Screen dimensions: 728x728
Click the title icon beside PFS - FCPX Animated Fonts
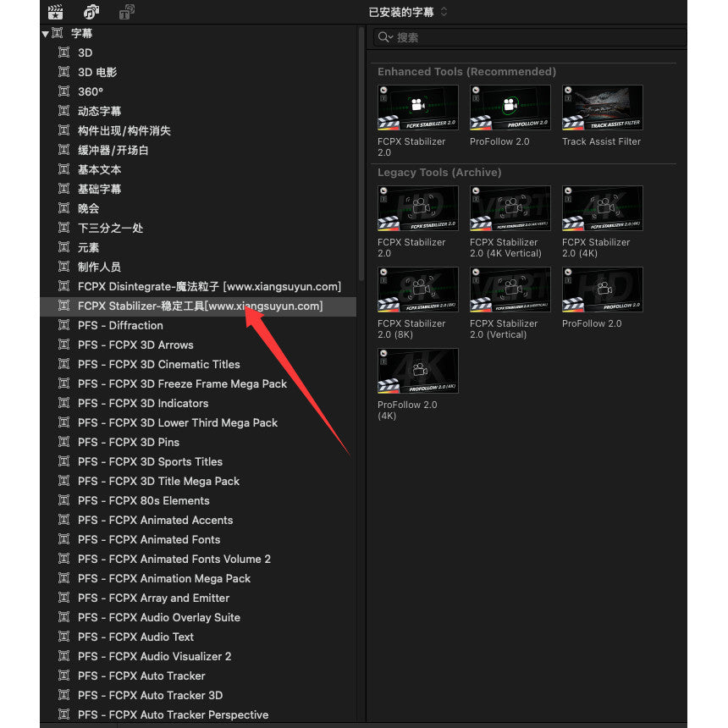point(64,539)
